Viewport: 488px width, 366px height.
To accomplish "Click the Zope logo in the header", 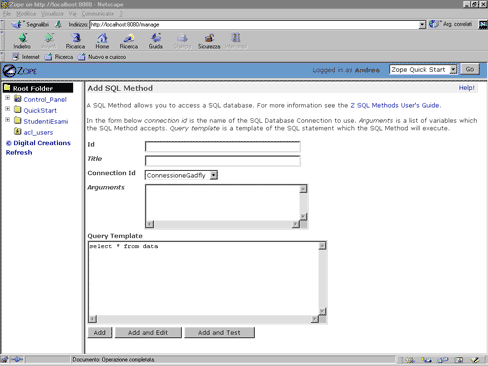I will (x=20, y=71).
